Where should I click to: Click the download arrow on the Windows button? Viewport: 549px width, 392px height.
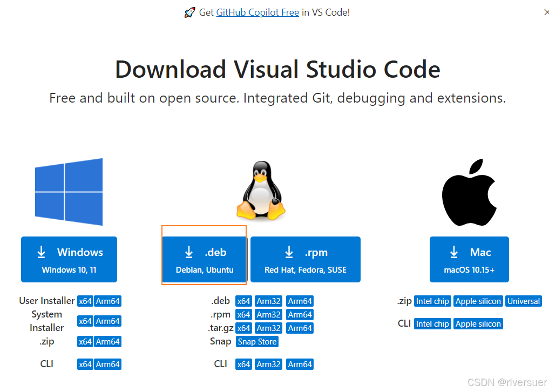tap(42, 252)
